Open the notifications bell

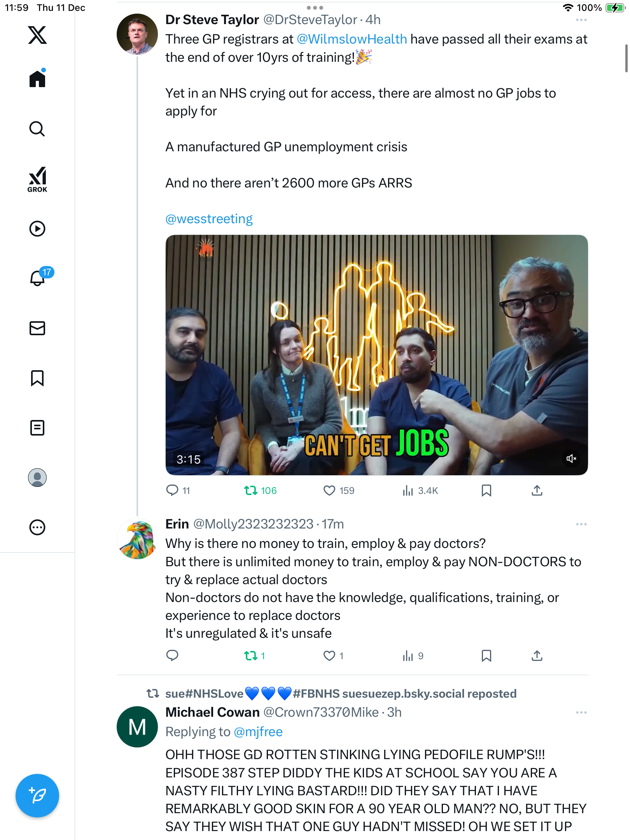pyautogui.click(x=38, y=278)
